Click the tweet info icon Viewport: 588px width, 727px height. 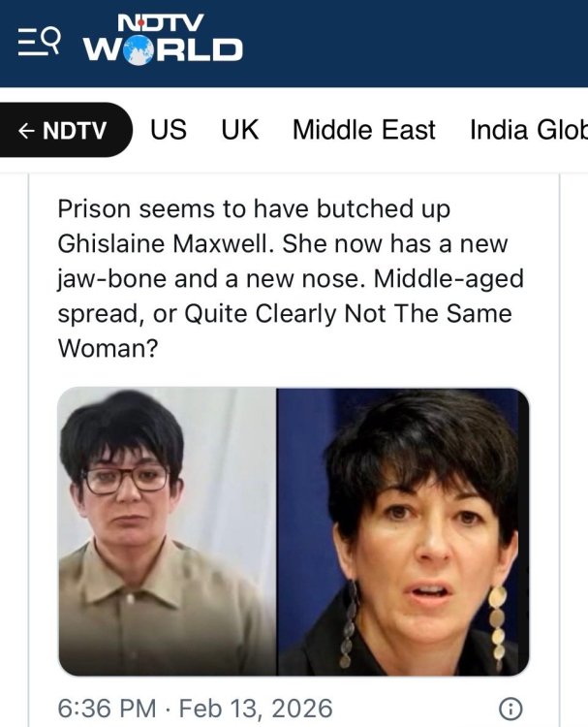click(511, 709)
